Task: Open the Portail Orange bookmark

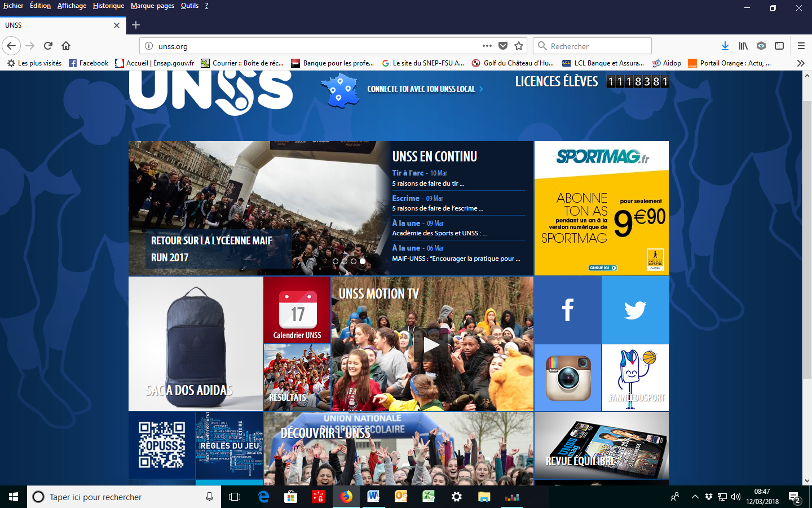Action: pyautogui.click(x=729, y=63)
